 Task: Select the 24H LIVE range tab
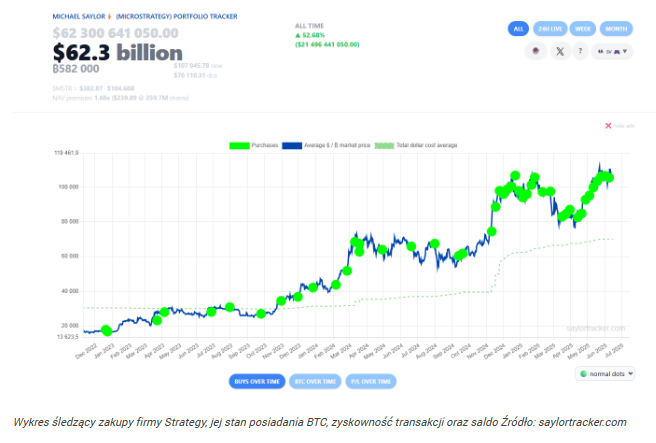pyautogui.click(x=550, y=29)
